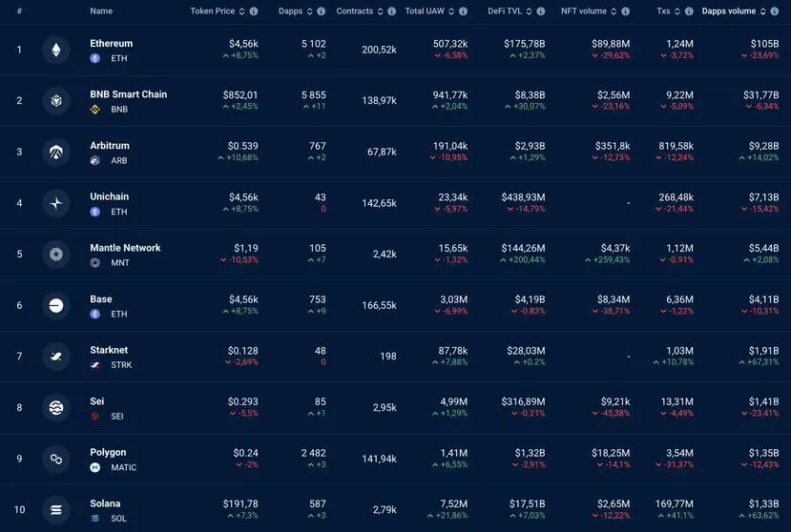Open the Unichain chain page
791x532 pixels.
[x=109, y=196]
